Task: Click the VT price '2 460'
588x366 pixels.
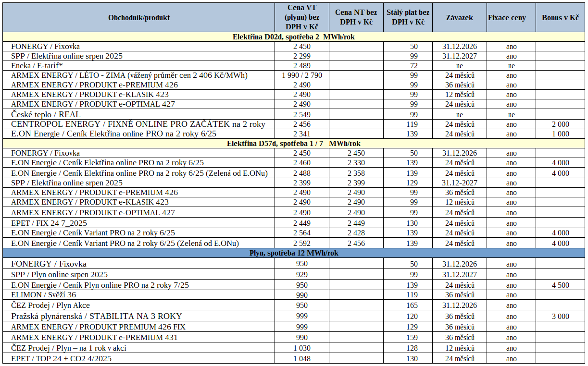Action: pyautogui.click(x=302, y=162)
